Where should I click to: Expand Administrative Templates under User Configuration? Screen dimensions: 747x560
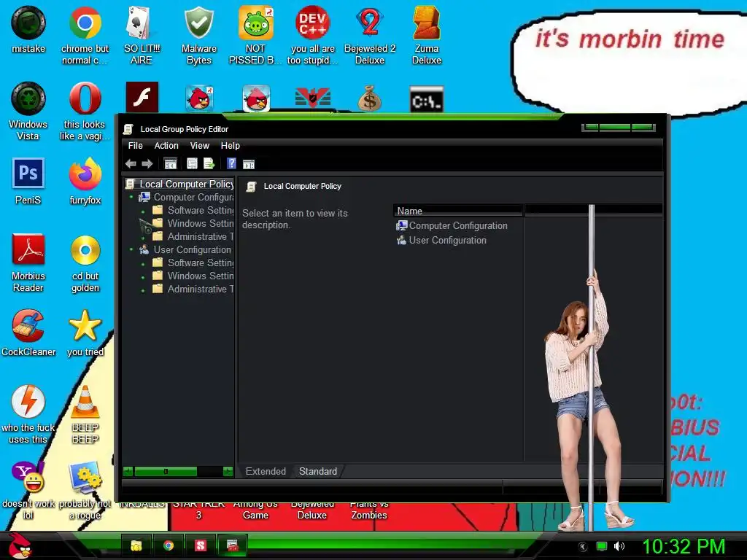click(143, 290)
